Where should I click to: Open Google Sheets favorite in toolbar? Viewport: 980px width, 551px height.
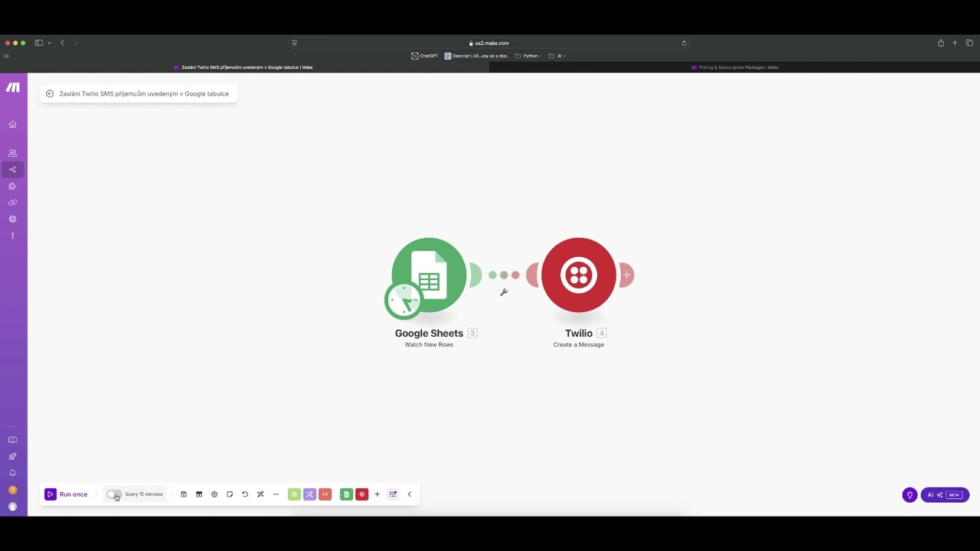(x=346, y=494)
